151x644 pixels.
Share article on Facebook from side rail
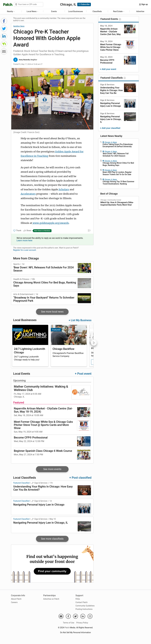[x=4, y=21]
